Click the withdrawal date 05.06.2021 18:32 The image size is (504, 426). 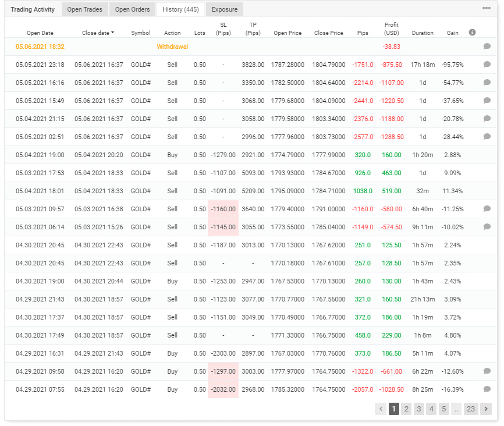(x=40, y=47)
